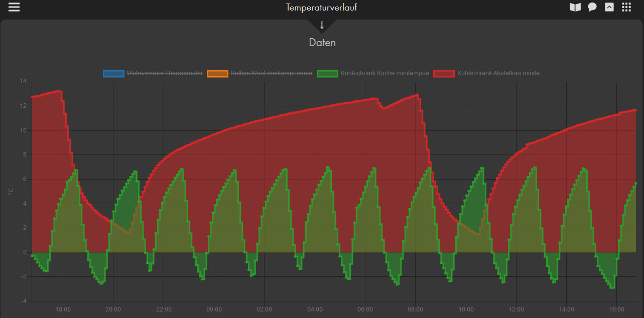Click the boxed chevron-up icon
This screenshot has width=644, height=318.
pyautogui.click(x=609, y=7)
